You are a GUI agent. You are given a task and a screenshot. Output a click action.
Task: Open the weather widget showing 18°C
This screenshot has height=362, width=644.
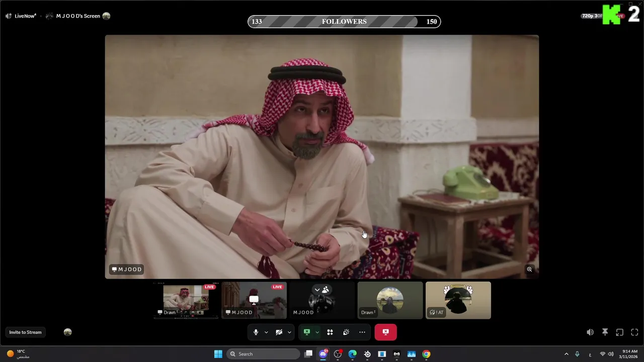coord(18,354)
